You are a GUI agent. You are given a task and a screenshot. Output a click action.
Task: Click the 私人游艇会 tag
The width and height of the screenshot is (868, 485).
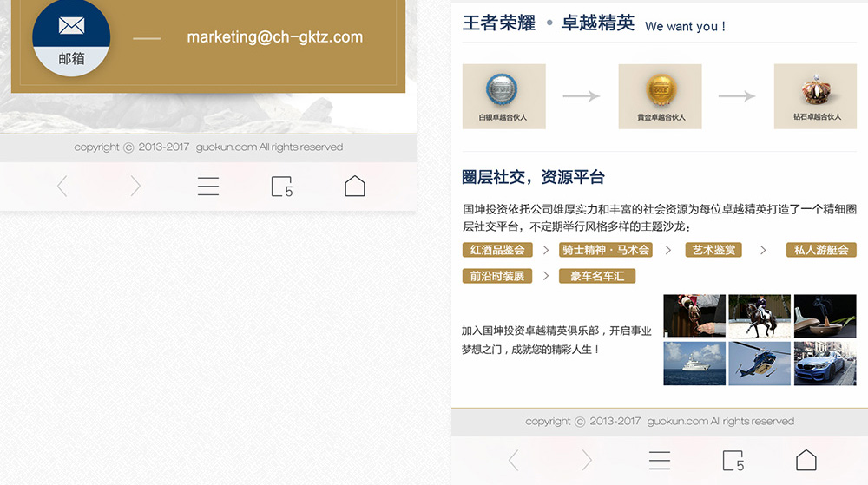821,250
